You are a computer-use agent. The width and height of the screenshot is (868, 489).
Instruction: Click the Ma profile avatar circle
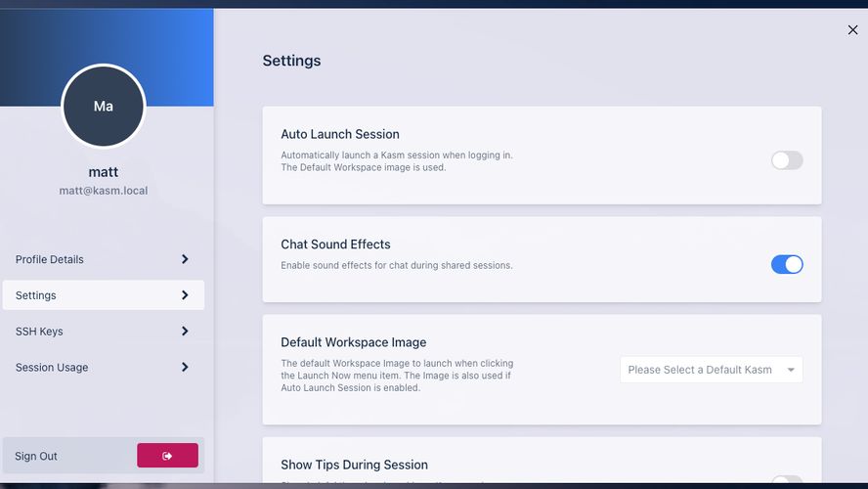point(104,106)
